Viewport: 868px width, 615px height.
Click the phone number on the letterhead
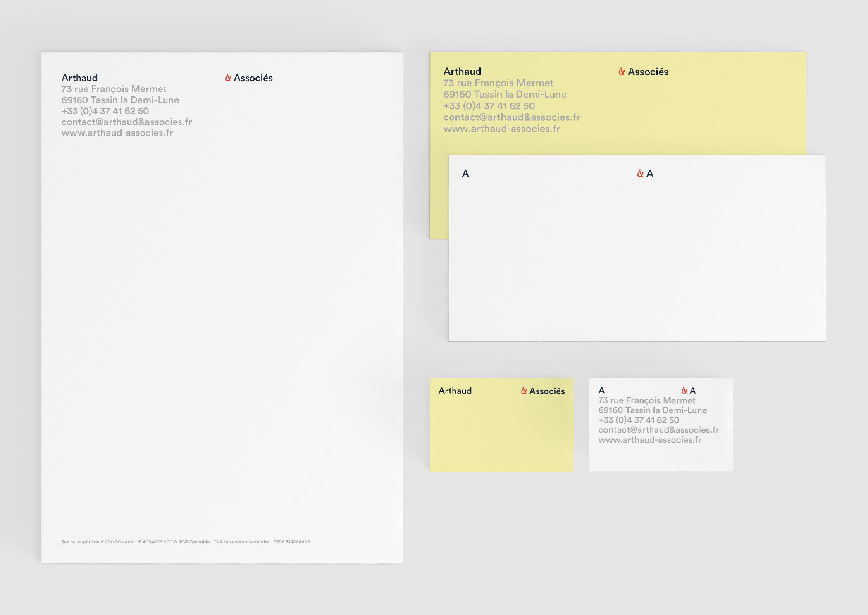pyautogui.click(x=105, y=111)
